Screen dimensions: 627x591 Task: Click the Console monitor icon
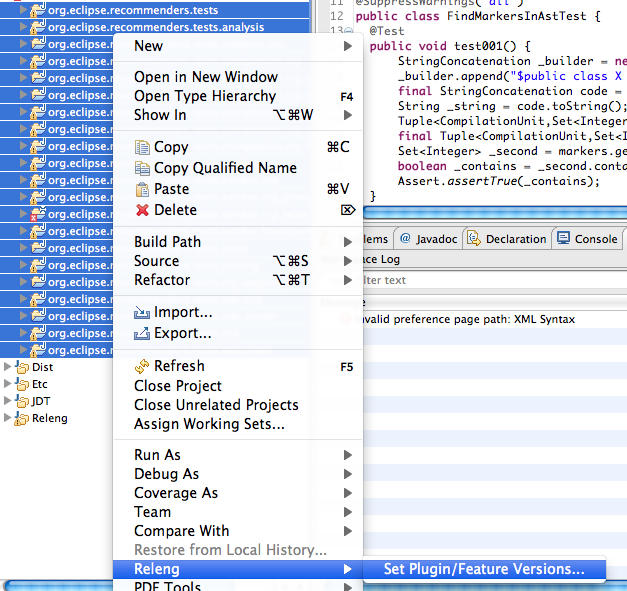563,238
